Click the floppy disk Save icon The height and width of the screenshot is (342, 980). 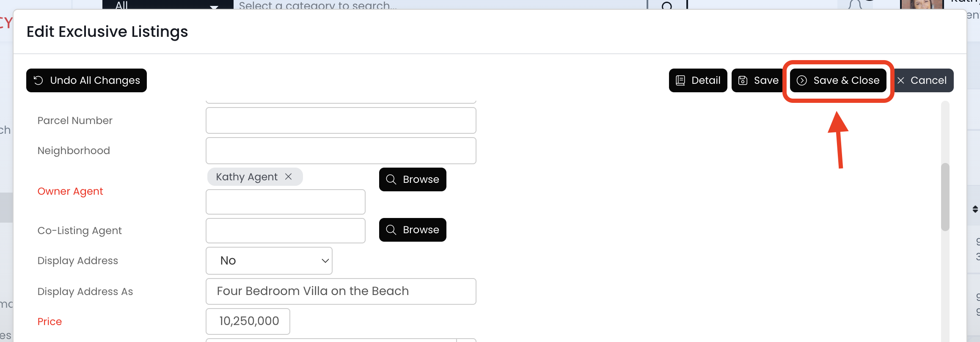point(743,80)
